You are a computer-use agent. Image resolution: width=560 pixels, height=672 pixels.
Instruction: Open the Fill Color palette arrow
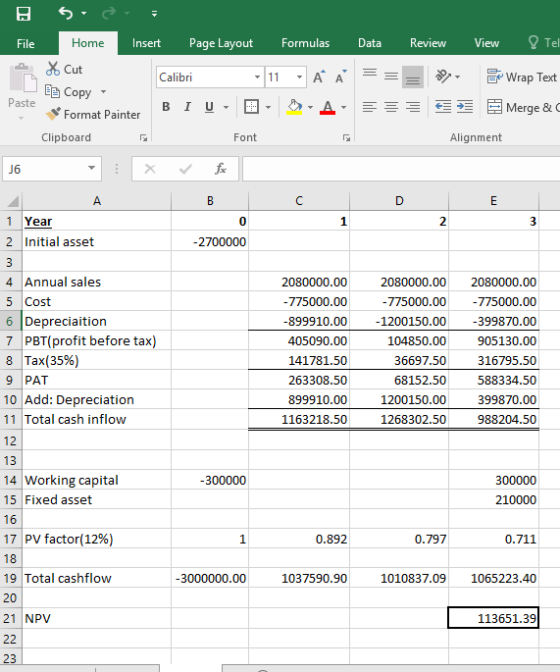pyautogui.click(x=310, y=107)
